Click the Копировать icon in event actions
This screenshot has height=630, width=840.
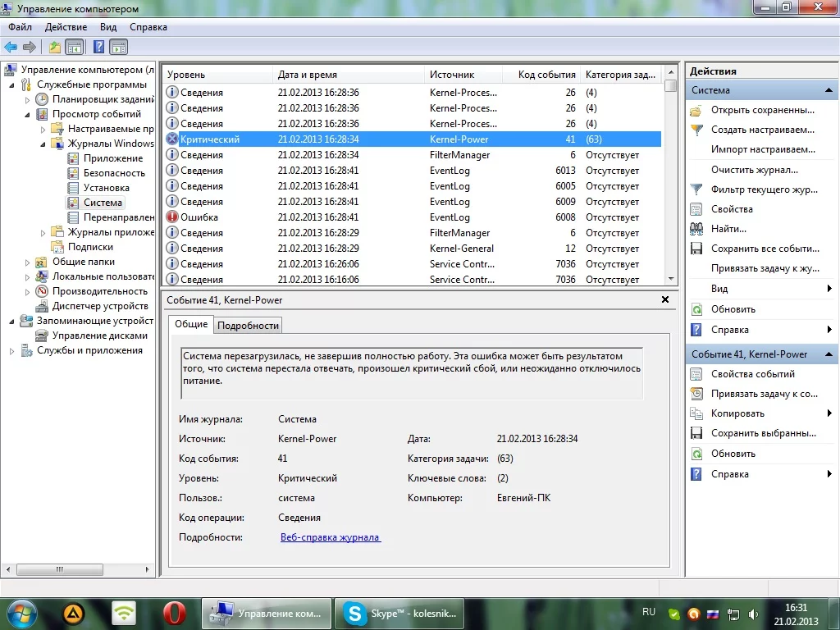[696, 413]
